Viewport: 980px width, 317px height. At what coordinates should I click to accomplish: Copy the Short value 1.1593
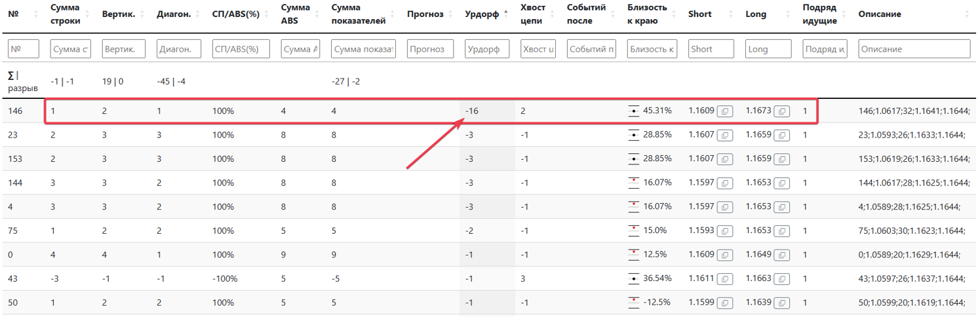coord(725,231)
